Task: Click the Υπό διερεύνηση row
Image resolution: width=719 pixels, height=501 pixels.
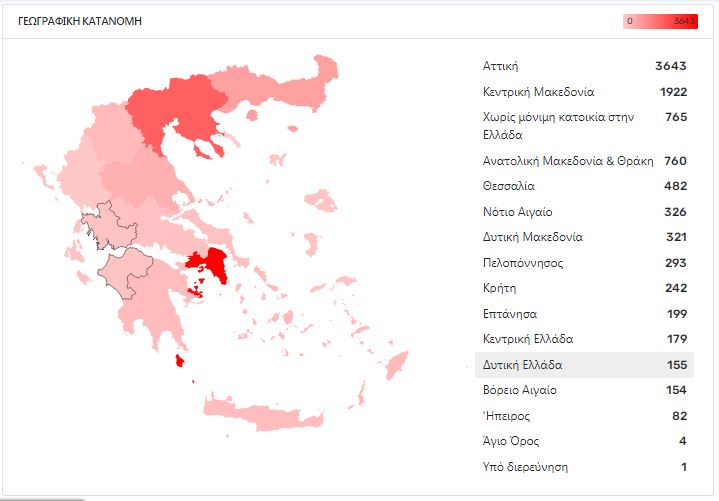Action: pos(584,467)
